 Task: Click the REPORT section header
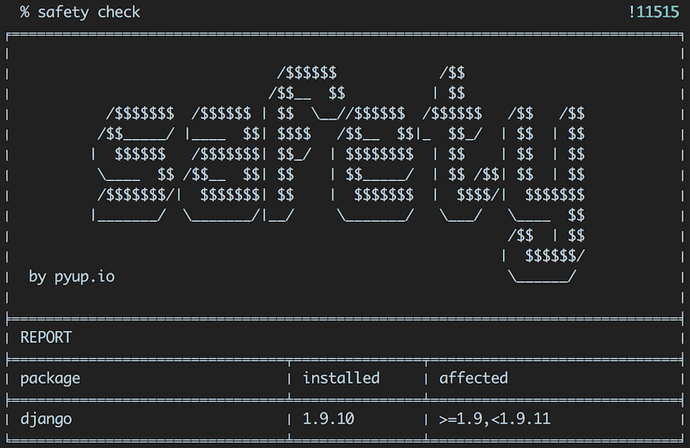[x=46, y=337]
